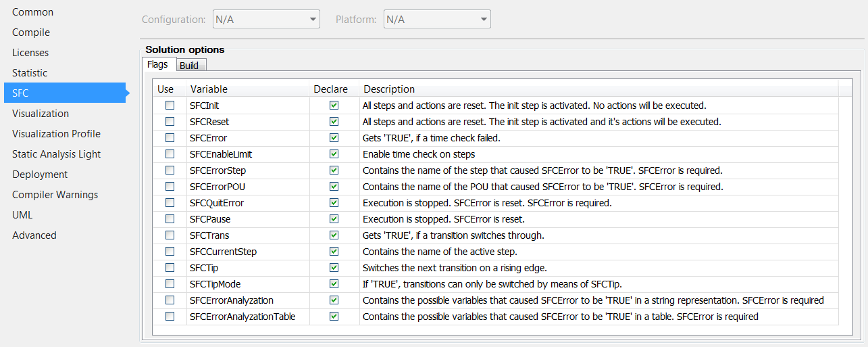Uncheck Declare for SFCReset
Image resolution: width=868 pixels, height=347 pixels.
click(x=334, y=122)
